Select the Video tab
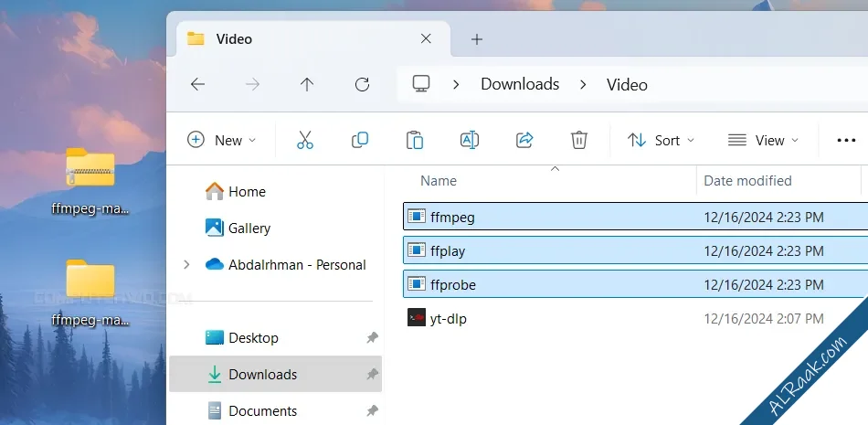The image size is (868, 425). pos(313,38)
